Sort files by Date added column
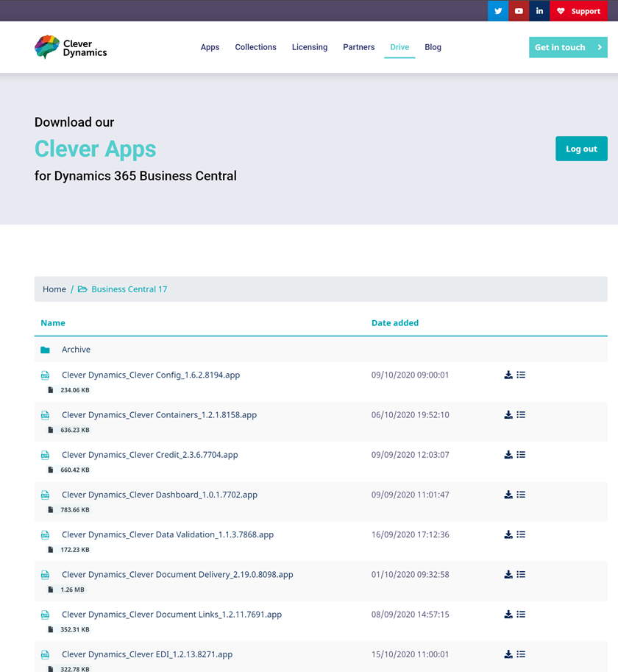Image resolution: width=618 pixels, height=672 pixels. [395, 322]
